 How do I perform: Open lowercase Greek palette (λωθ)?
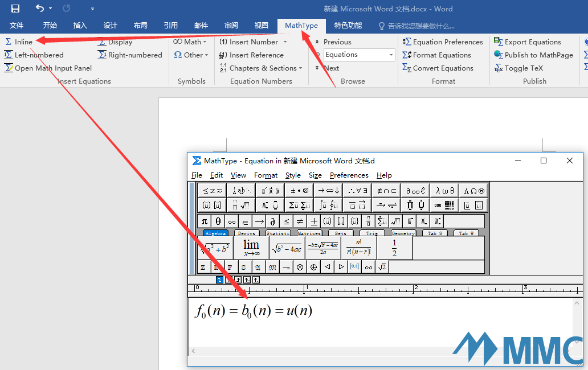click(x=445, y=191)
